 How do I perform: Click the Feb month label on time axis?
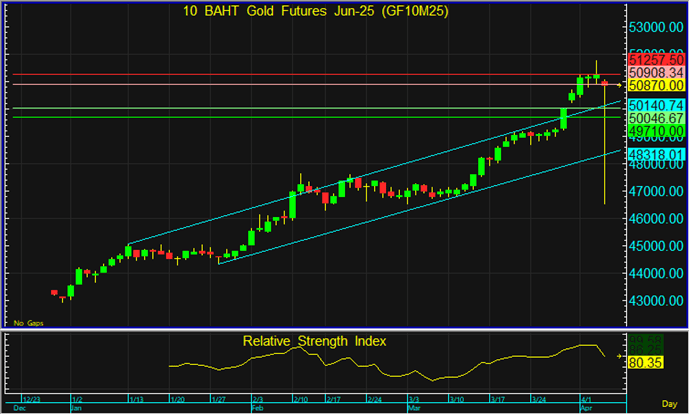tap(256, 408)
